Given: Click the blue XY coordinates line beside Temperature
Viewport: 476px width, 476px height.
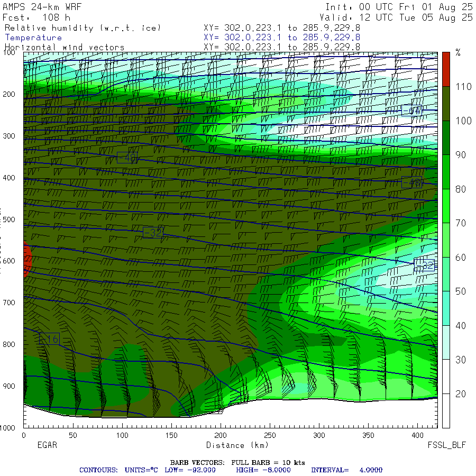Looking at the screenshot, I should pos(282,38).
